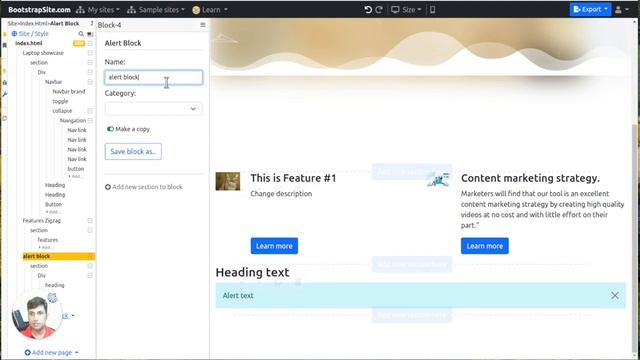Select the Navigation tree item
Viewport: 640px width, 360px height.
[73, 120]
